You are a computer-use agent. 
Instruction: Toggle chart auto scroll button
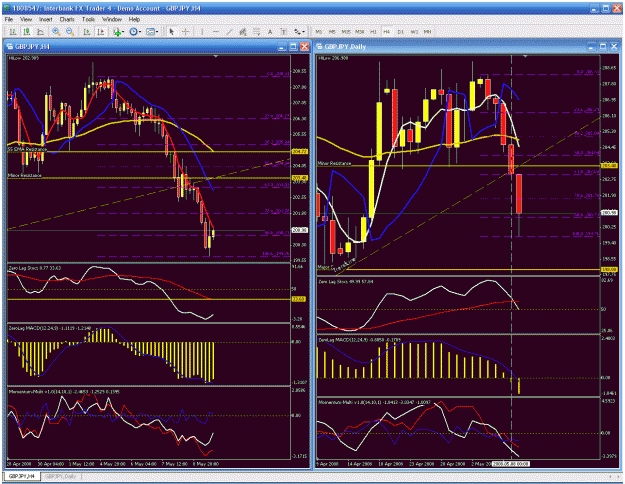tap(86, 32)
